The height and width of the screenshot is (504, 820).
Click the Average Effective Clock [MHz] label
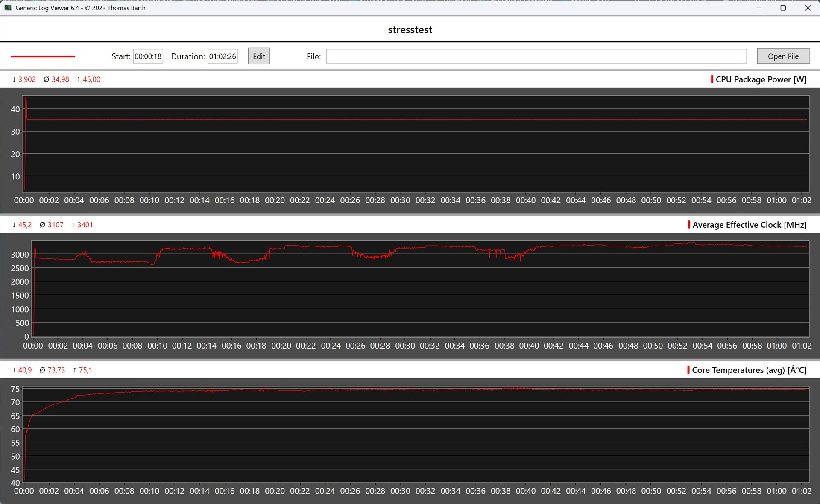click(x=750, y=225)
